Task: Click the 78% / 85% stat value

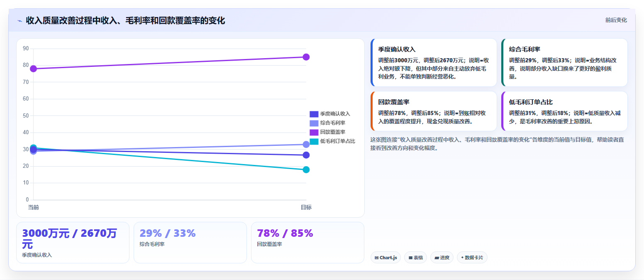Action: click(285, 233)
